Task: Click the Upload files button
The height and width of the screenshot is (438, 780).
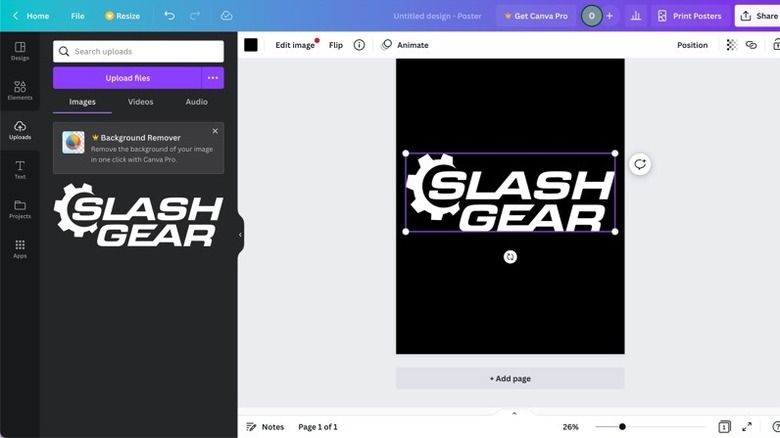Action: pyautogui.click(x=127, y=78)
